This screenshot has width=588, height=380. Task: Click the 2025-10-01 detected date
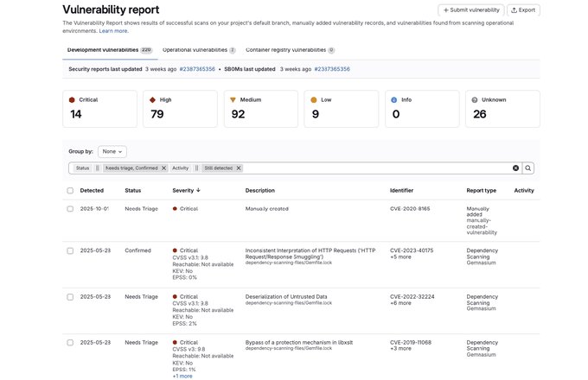tap(94, 209)
